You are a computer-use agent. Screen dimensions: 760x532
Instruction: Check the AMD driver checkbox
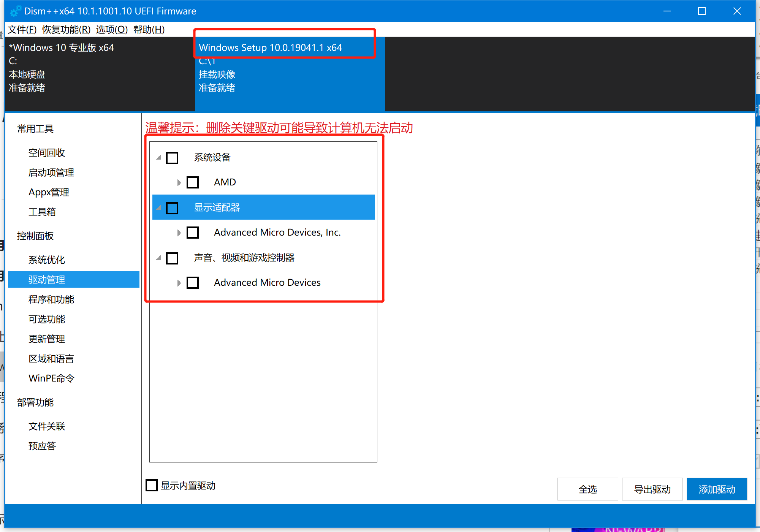click(x=193, y=182)
